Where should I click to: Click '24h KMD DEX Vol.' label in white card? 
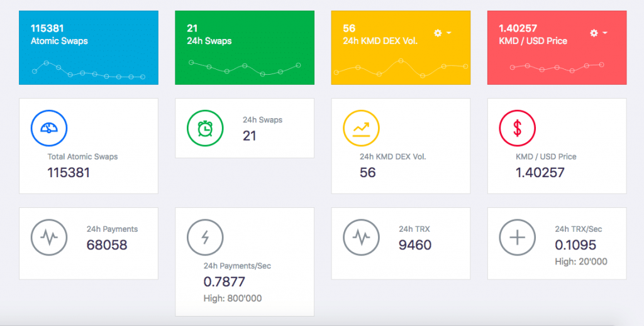[392, 156]
